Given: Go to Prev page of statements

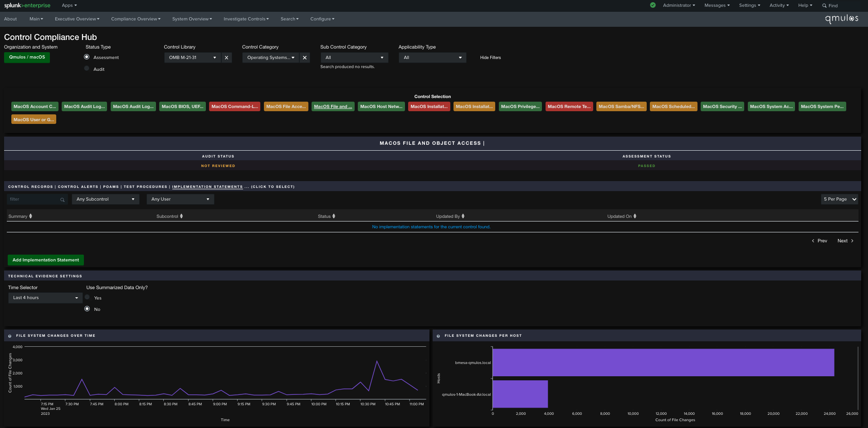Looking at the screenshot, I should pos(819,241).
